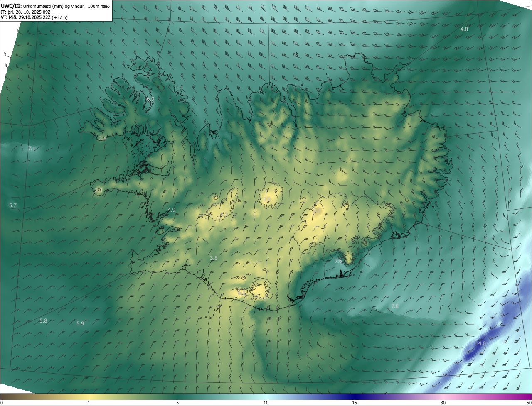Click the 3.4 value label on the map
The image size is (532, 406).
tap(103, 138)
